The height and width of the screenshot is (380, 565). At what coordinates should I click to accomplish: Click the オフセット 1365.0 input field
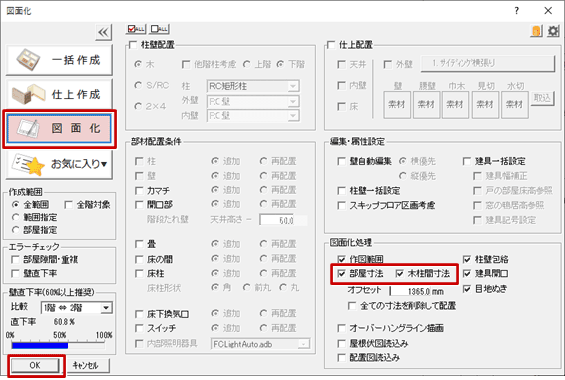[410, 291]
